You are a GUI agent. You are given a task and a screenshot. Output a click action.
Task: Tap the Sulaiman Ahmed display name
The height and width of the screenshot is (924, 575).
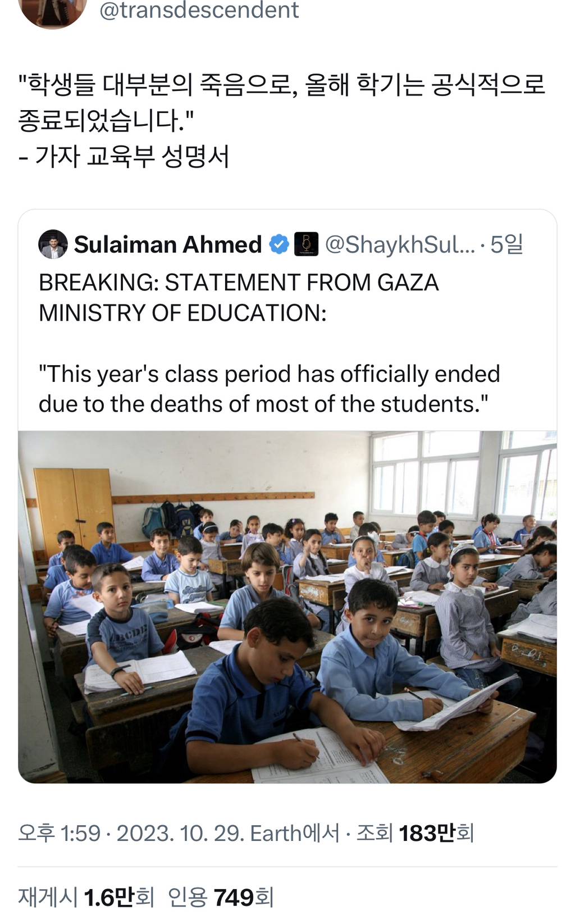point(168,244)
